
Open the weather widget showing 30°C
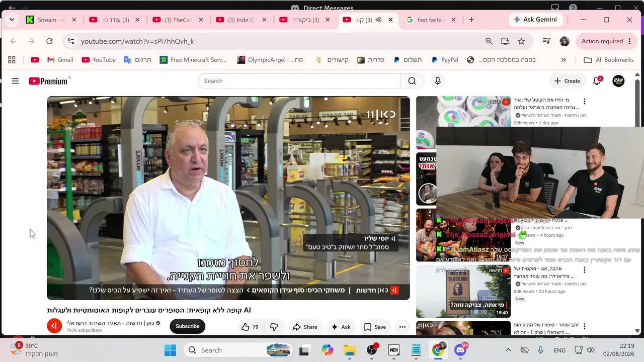(34, 350)
